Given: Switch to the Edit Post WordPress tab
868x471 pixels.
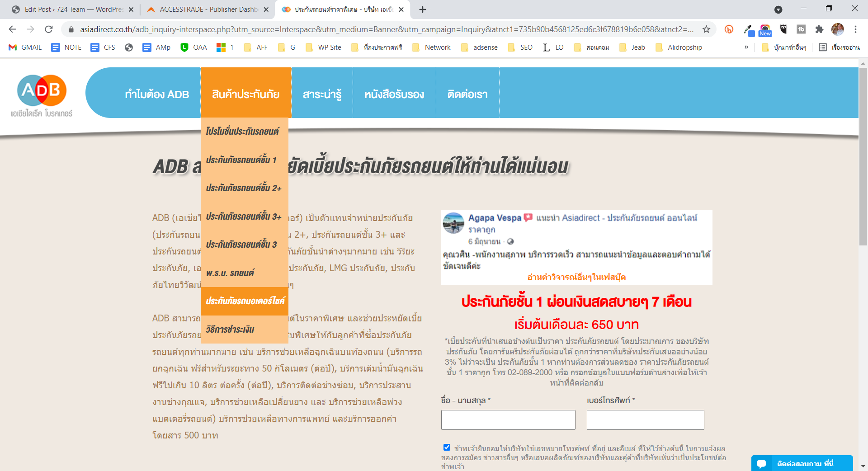Looking at the screenshot, I should [x=72, y=9].
